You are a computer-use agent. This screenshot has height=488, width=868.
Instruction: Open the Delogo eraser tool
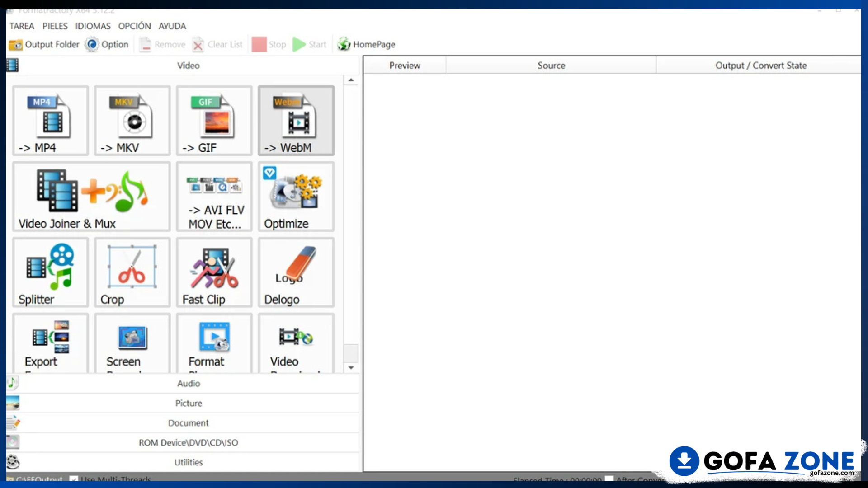point(296,272)
